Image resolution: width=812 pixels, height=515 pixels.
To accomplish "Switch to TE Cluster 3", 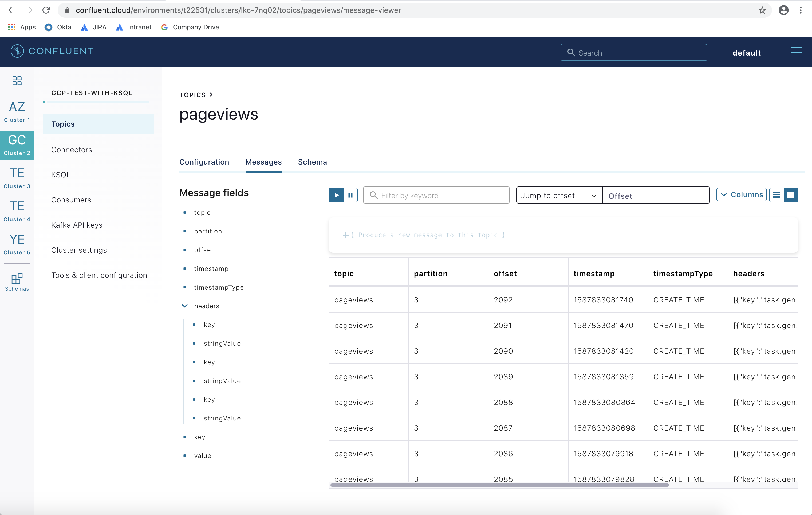I will click(x=17, y=178).
